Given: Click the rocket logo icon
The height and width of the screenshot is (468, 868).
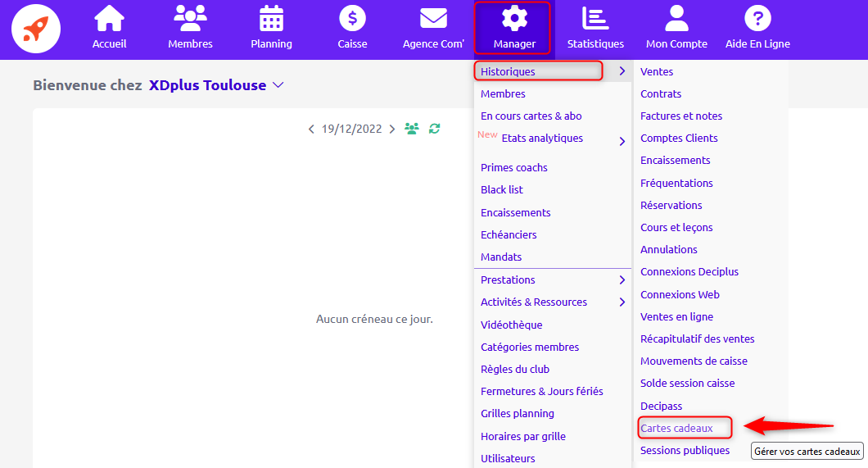Looking at the screenshot, I should [36, 29].
